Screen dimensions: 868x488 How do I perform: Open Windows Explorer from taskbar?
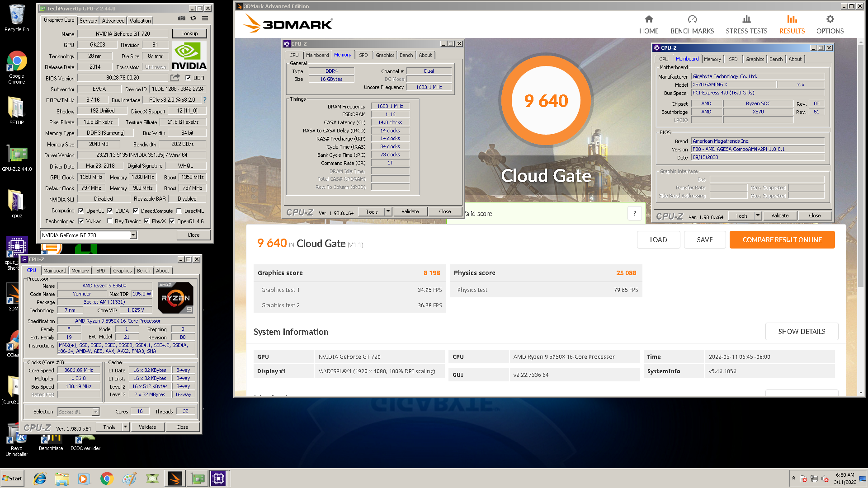pos(62,479)
